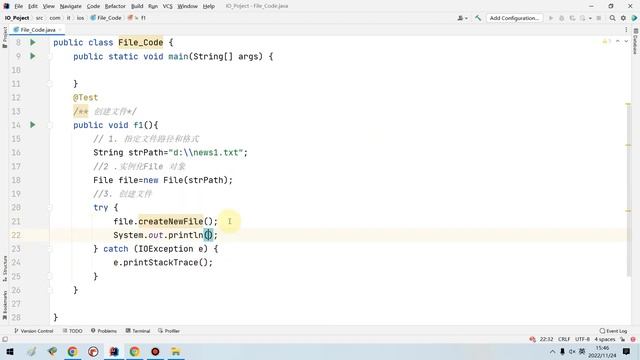The image size is (640, 360).
Task: Click createNewFile method call in code
Action: point(171,221)
